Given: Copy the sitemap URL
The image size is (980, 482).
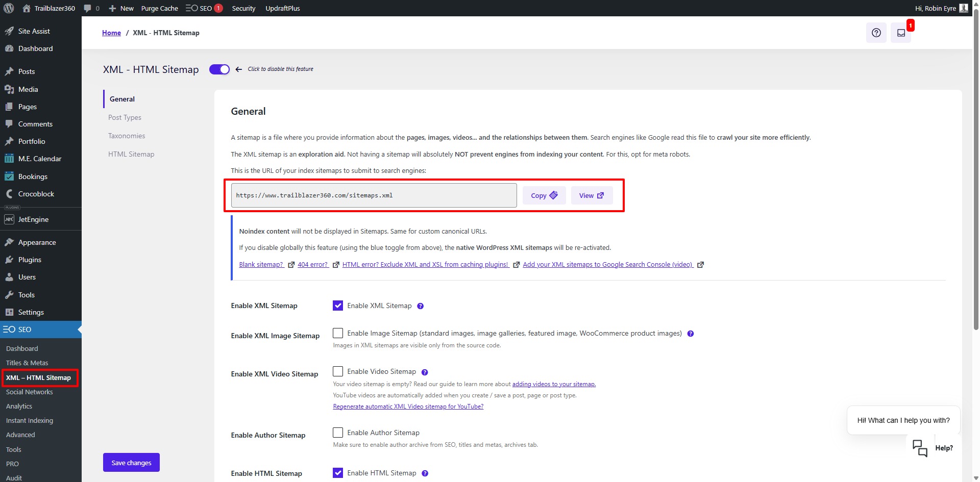Looking at the screenshot, I should (544, 195).
